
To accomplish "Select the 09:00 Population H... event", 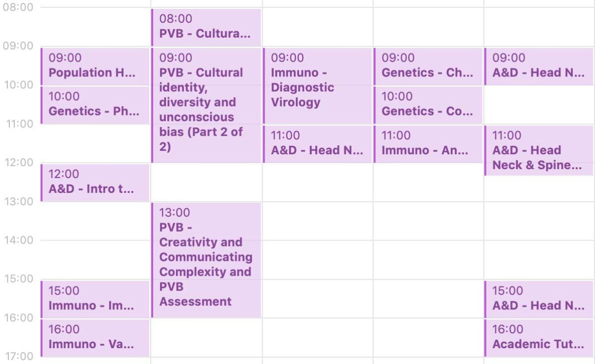I will coord(95,66).
